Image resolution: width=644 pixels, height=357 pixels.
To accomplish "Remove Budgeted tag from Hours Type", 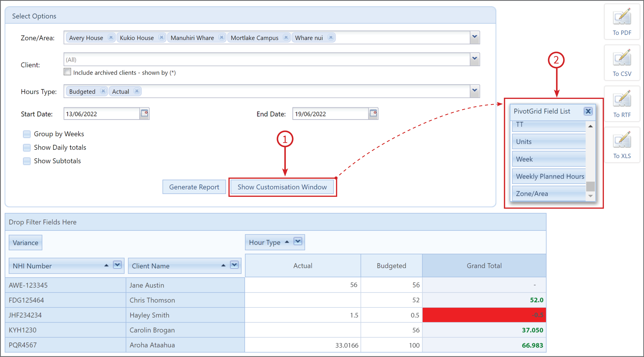I will (103, 91).
